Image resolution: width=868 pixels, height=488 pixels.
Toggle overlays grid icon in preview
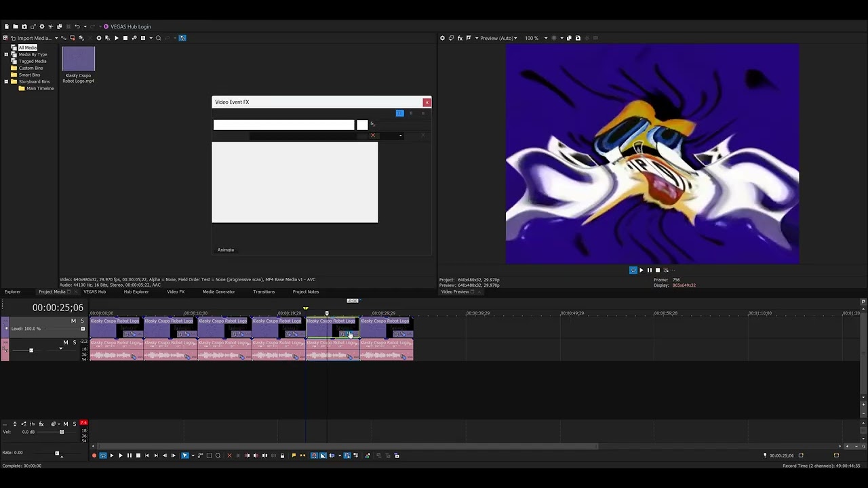554,38
